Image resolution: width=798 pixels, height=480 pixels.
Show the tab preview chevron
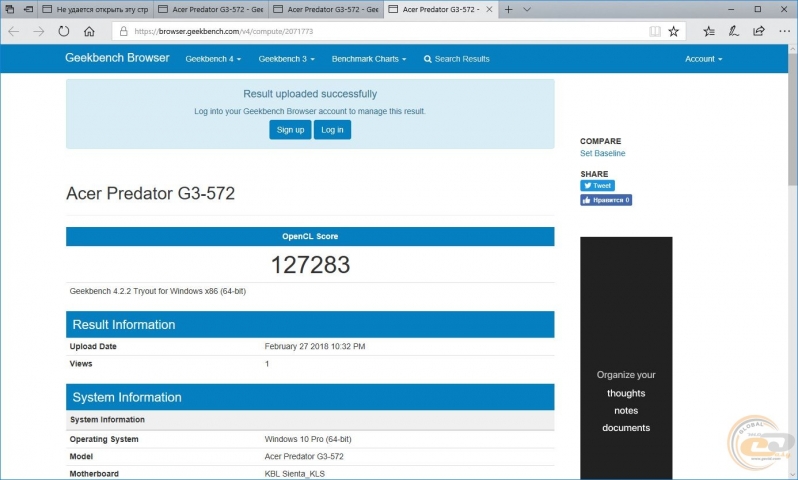pyautogui.click(x=527, y=9)
